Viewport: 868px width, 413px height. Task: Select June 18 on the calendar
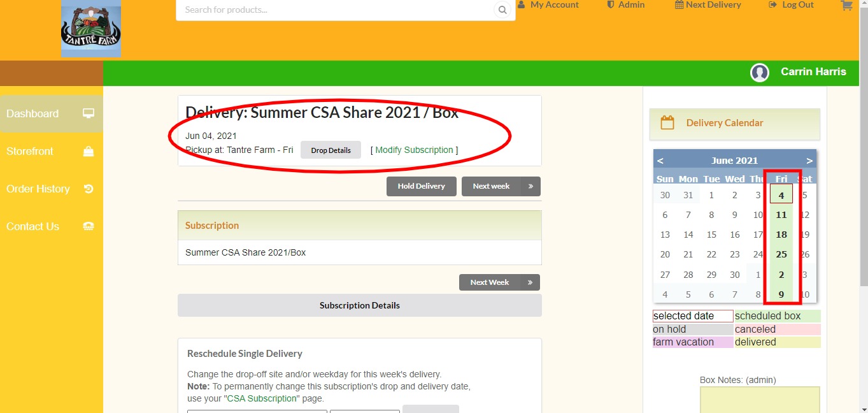coord(781,235)
